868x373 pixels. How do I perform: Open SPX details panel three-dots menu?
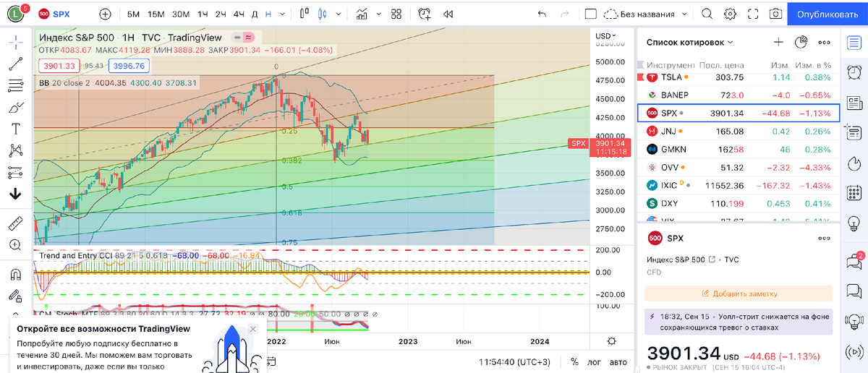pos(824,238)
